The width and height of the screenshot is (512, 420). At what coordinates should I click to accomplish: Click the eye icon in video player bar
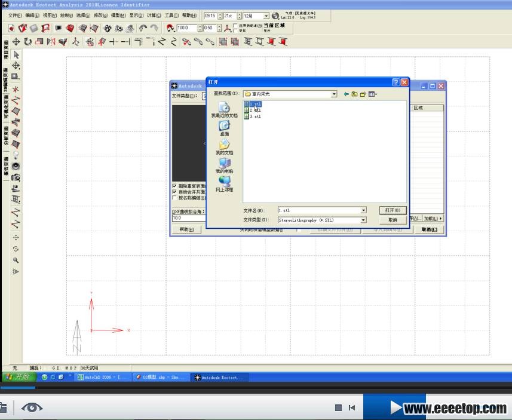pyautogui.click(x=32, y=407)
